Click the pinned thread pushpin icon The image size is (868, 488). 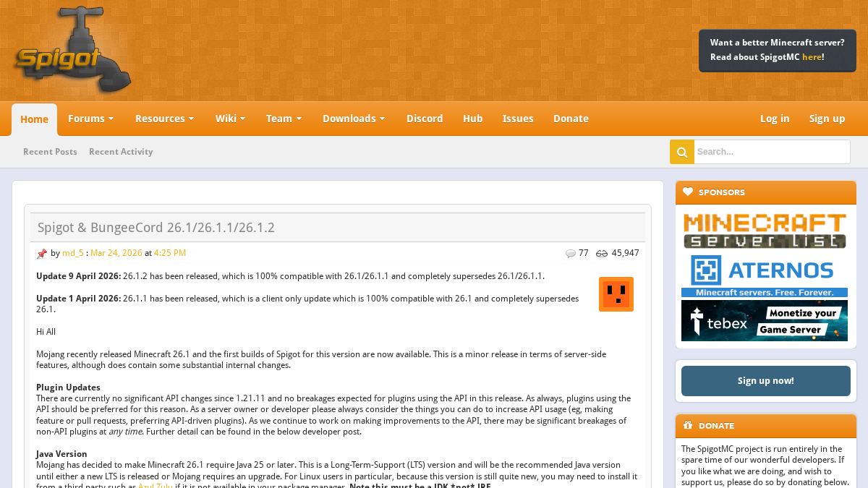[x=42, y=254]
